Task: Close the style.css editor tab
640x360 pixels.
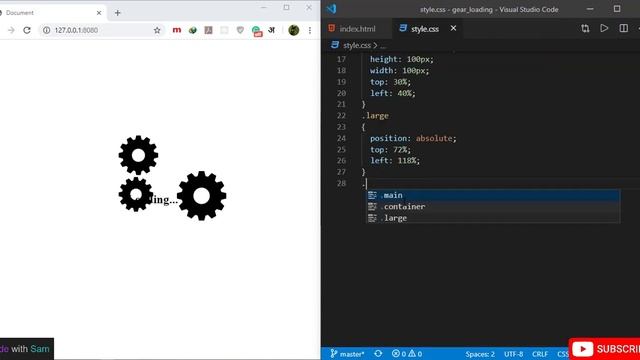Action: [453, 29]
